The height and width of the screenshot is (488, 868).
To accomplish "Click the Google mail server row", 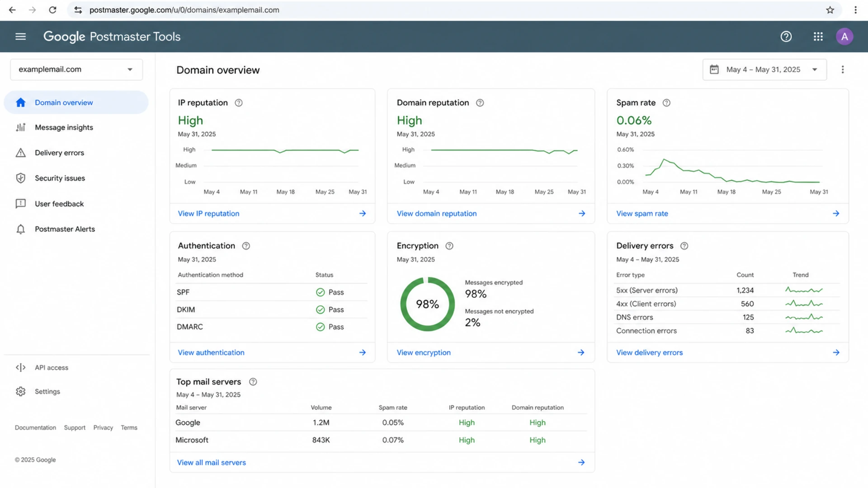I will click(x=381, y=422).
